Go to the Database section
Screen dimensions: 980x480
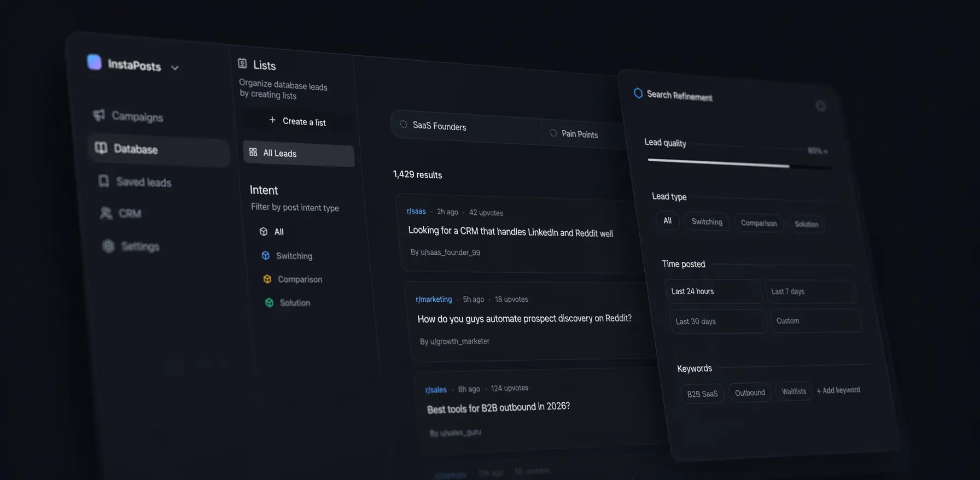[158, 150]
